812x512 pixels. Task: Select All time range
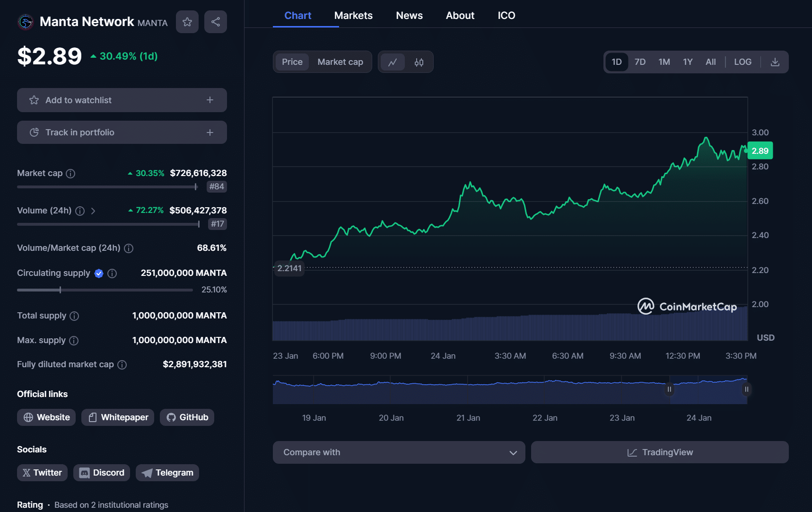tap(711, 62)
